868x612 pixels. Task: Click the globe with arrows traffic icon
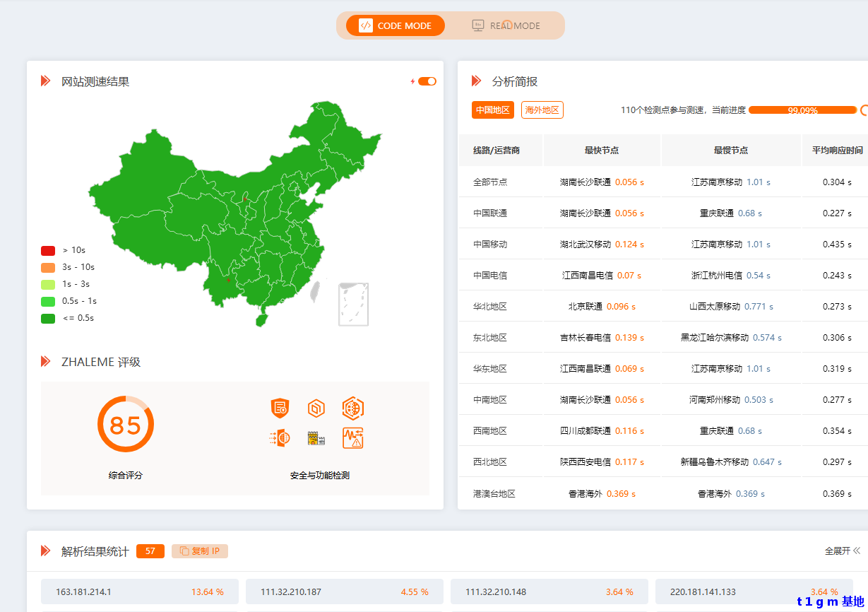[x=280, y=438]
